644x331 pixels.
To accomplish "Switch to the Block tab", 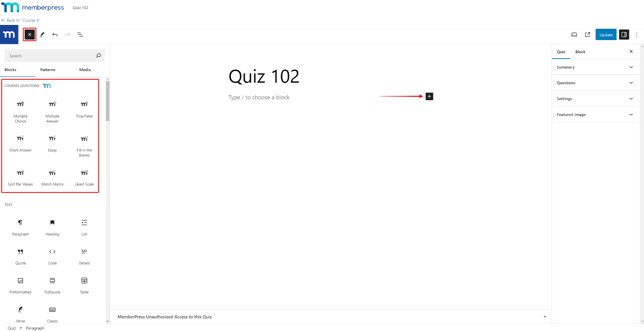I will (580, 51).
